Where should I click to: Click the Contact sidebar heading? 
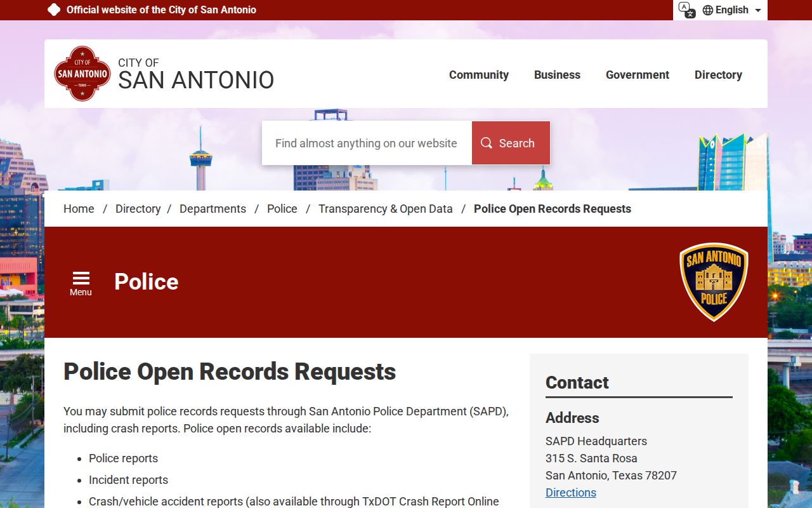[x=577, y=382]
